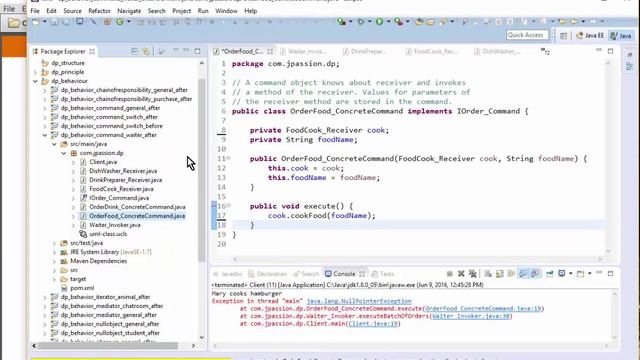
Task: Toggle code folding at line 16
Action: [x=228, y=206]
